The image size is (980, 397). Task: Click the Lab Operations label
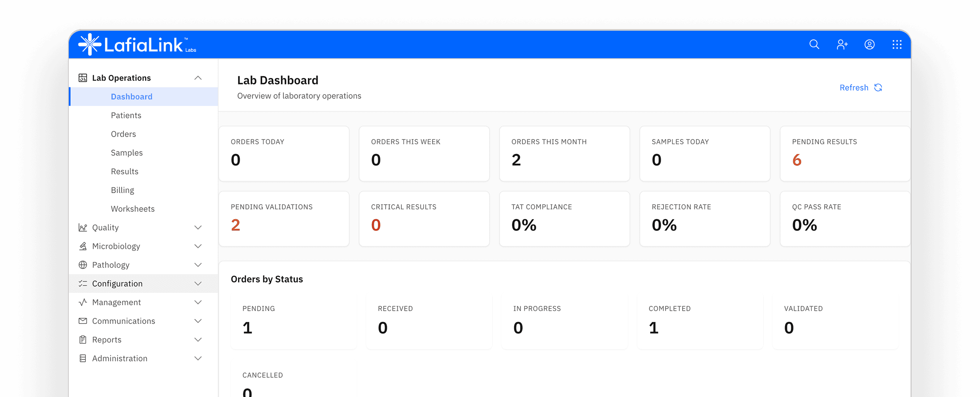[121, 78]
